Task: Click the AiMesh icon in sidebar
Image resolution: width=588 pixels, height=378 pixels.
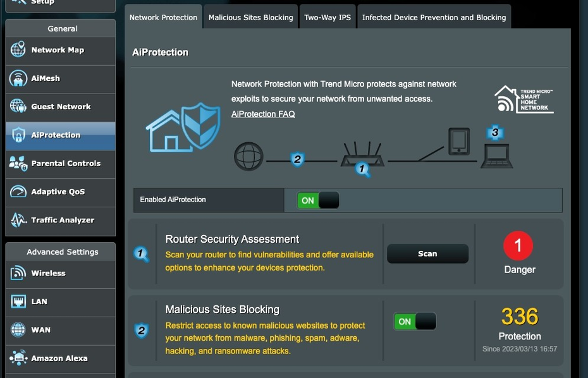Action: (x=18, y=78)
